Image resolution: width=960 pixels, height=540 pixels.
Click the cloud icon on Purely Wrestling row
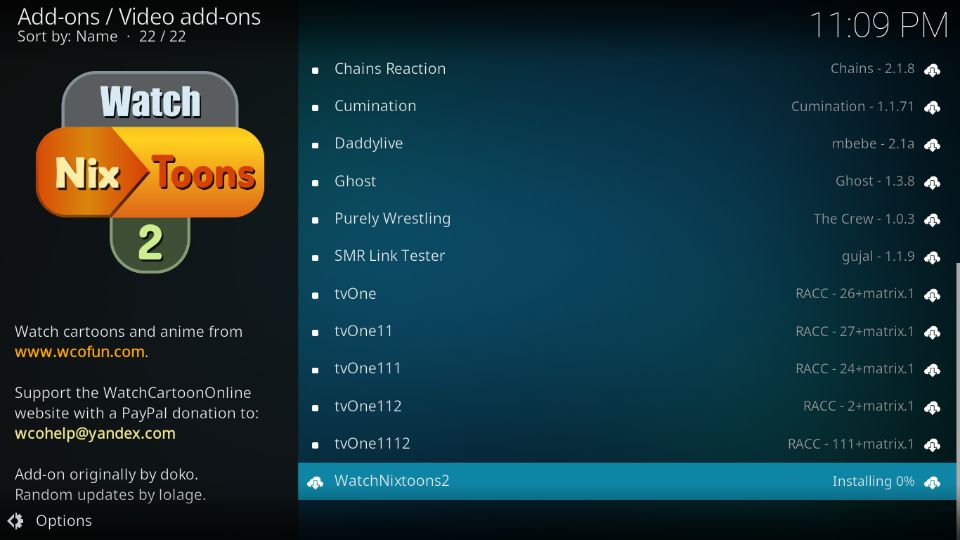point(932,220)
